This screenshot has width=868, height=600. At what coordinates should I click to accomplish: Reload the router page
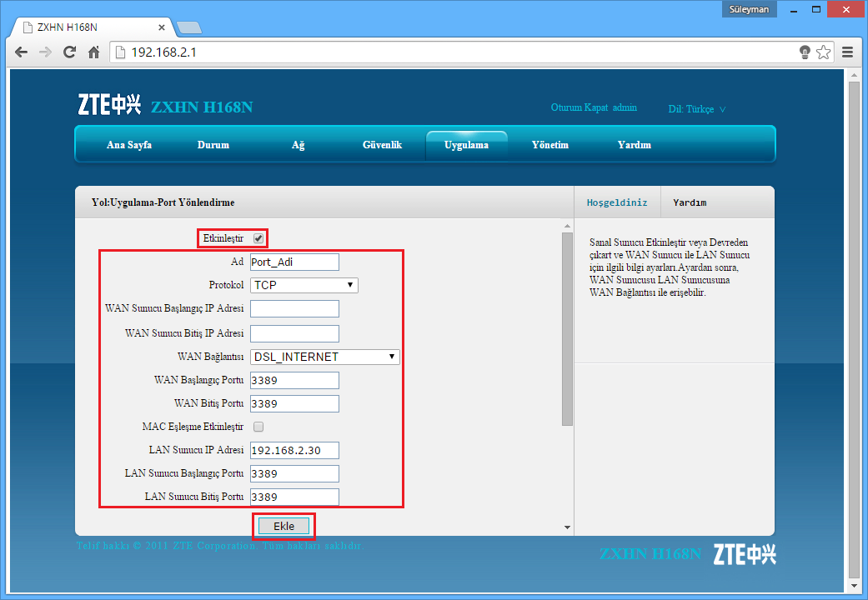pos(70,52)
